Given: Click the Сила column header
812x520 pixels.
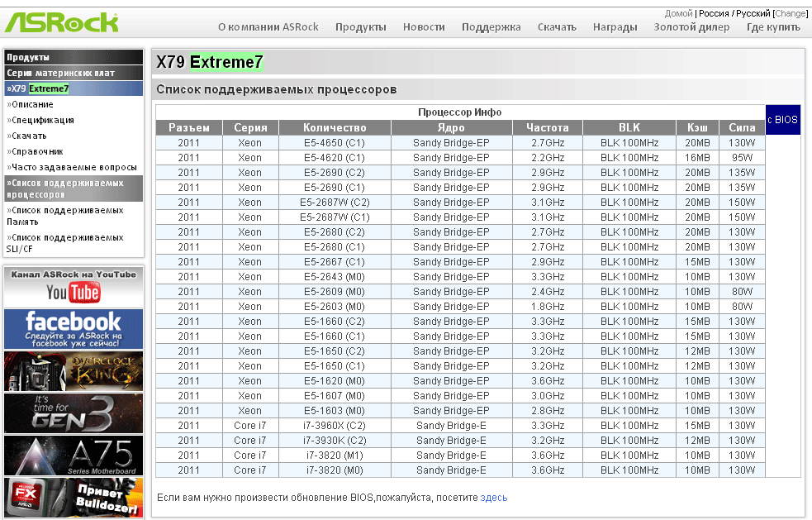Looking at the screenshot, I should [x=742, y=127].
